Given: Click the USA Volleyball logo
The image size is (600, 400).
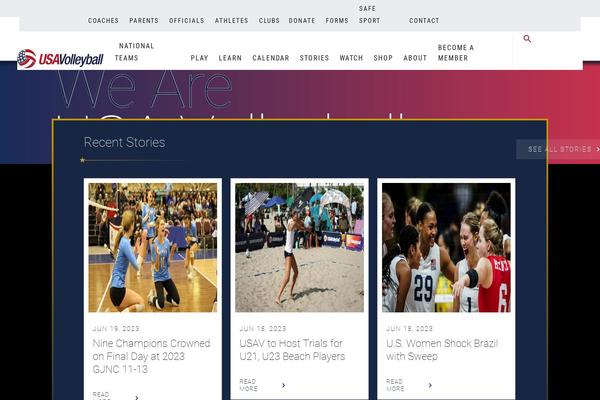Looking at the screenshot, I should pos(60,59).
